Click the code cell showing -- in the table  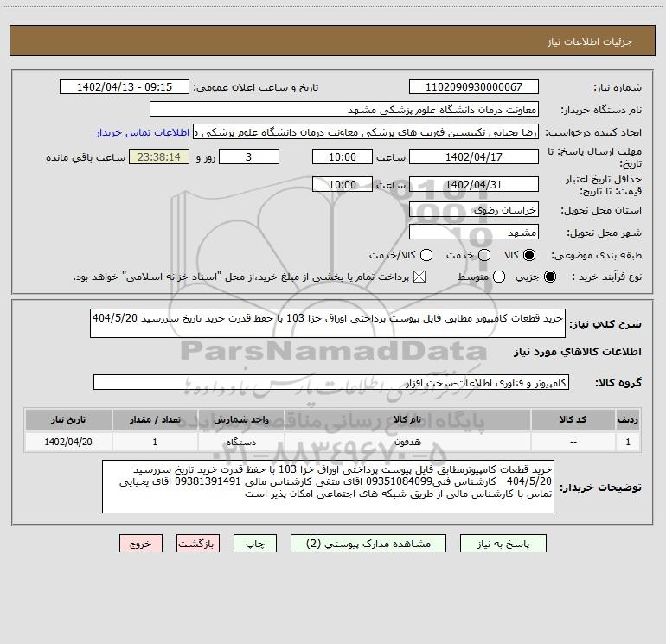tap(573, 442)
